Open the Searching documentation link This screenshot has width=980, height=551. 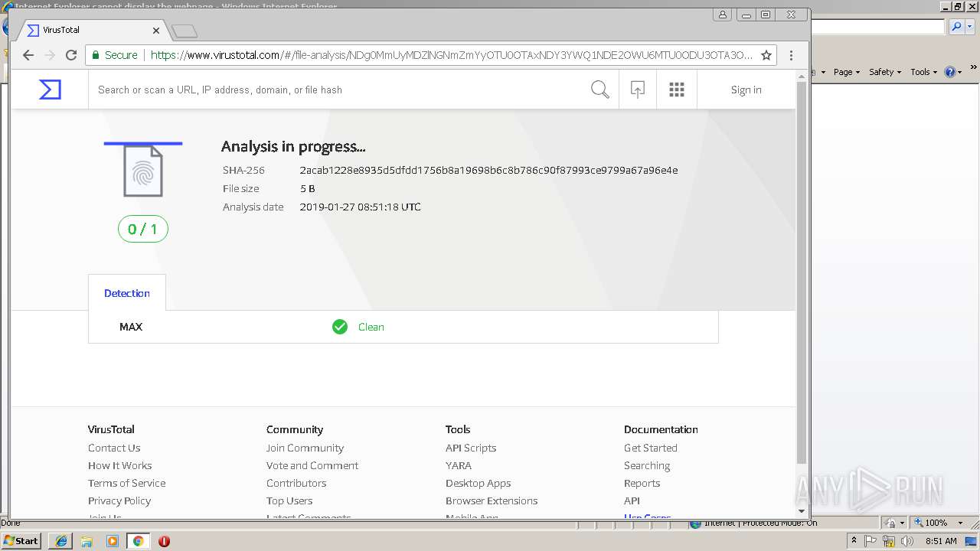647,465
